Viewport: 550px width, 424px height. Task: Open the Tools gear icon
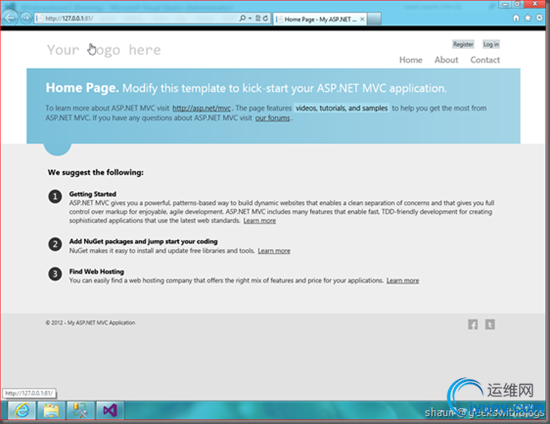point(539,18)
